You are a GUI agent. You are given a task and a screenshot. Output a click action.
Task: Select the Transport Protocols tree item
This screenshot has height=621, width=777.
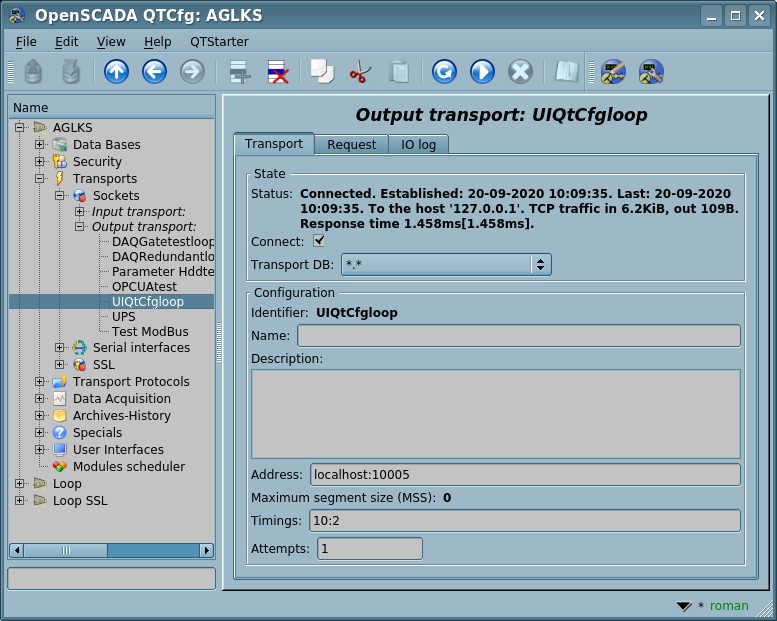point(131,382)
